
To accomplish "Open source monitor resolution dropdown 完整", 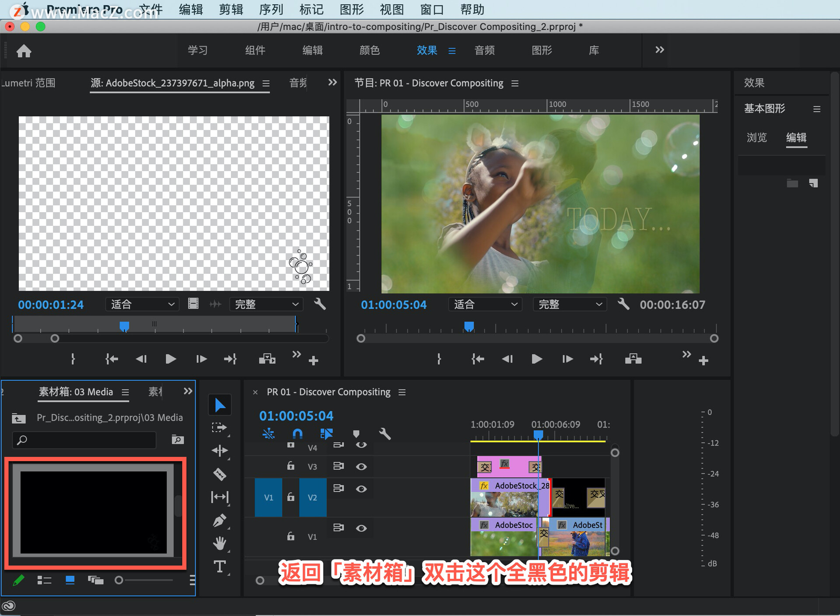I will tap(266, 304).
